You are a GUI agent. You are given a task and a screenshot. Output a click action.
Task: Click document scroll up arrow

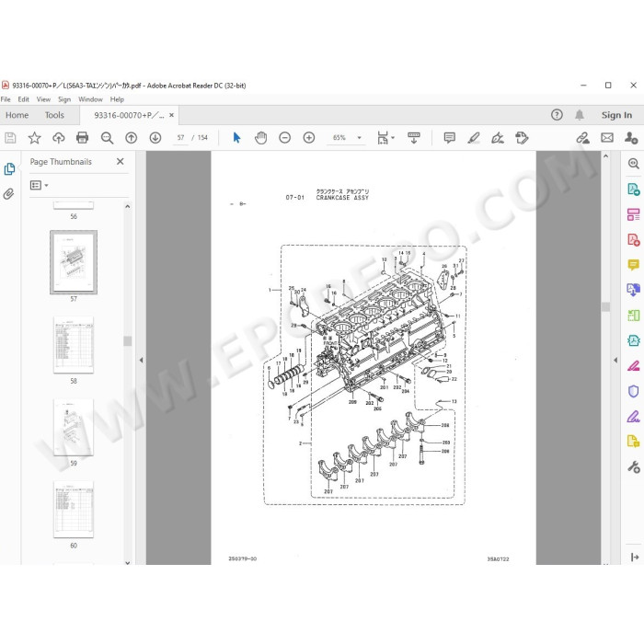pos(605,156)
